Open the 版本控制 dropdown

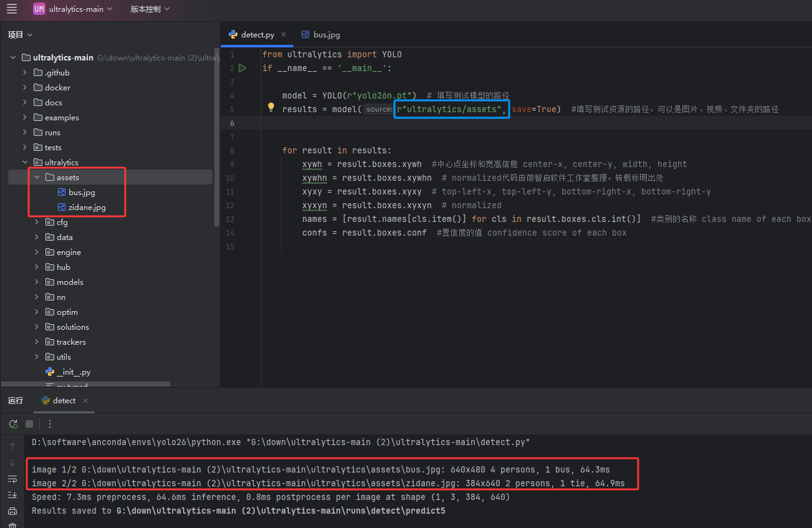pyautogui.click(x=150, y=9)
